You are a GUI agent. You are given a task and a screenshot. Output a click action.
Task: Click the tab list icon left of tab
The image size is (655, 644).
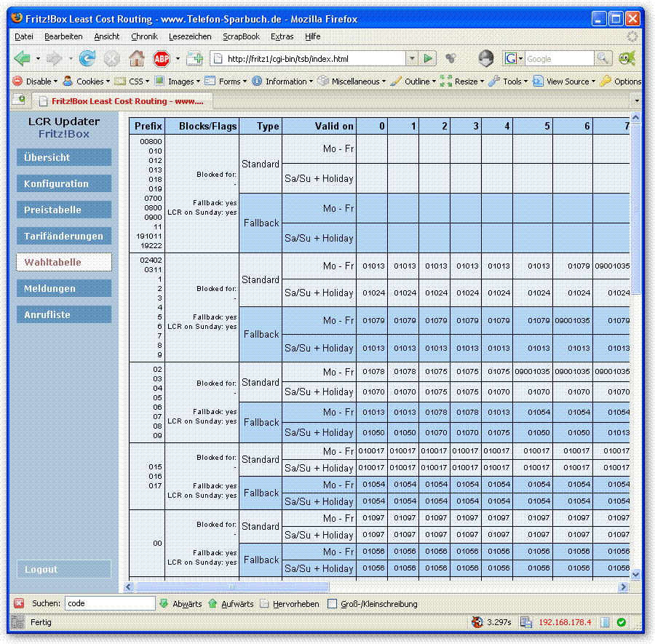click(19, 100)
